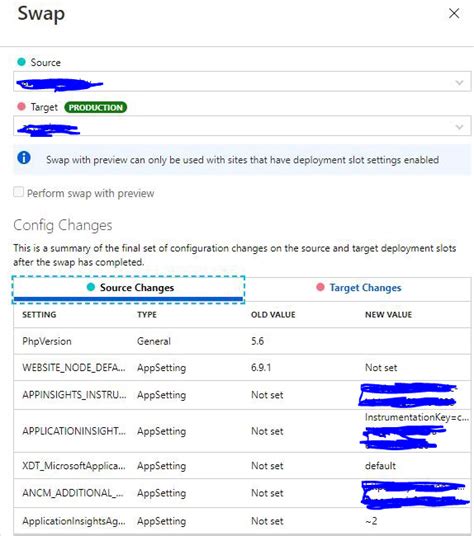Viewport: 474px width, 536px height.
Task: Click Not set new value of WEBSITE_NODE_DEFA...
Action: (381, 368)
